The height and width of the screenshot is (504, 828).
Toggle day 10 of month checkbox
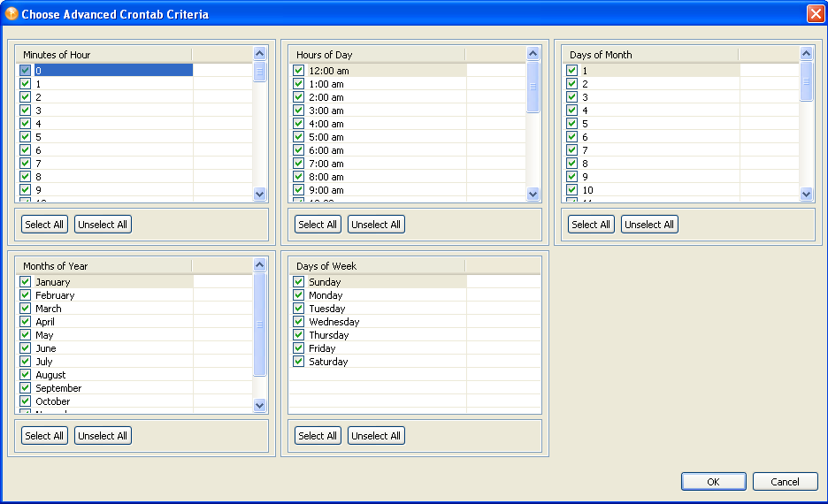point(571,189)
